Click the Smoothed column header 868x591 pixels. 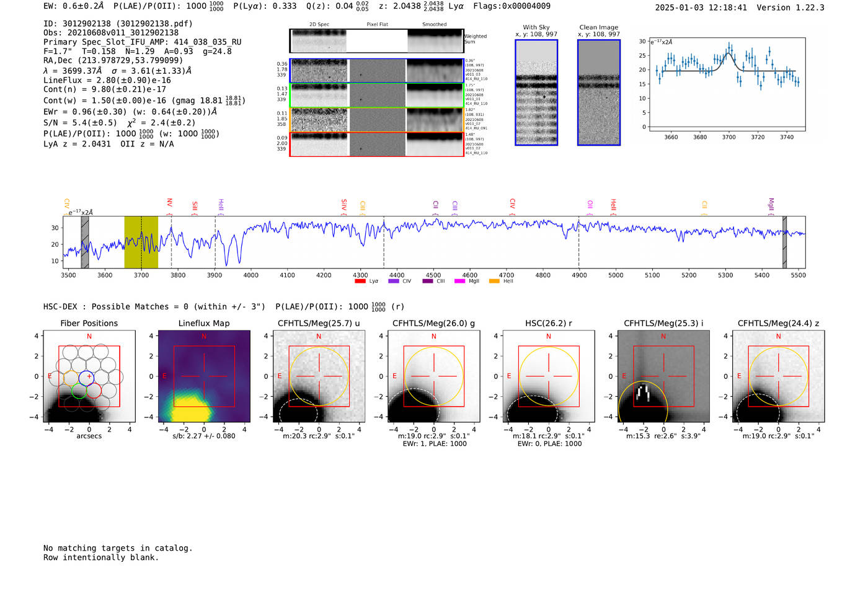[435, 25]
